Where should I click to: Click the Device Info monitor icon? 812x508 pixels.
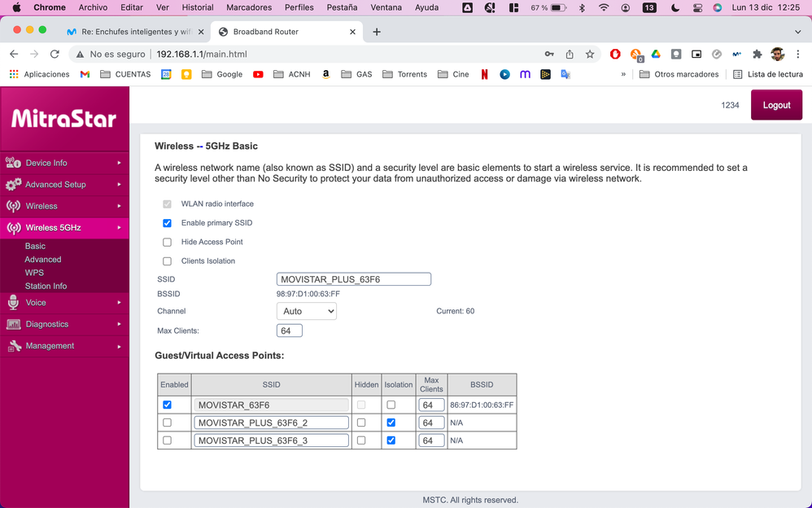(13, 163)
